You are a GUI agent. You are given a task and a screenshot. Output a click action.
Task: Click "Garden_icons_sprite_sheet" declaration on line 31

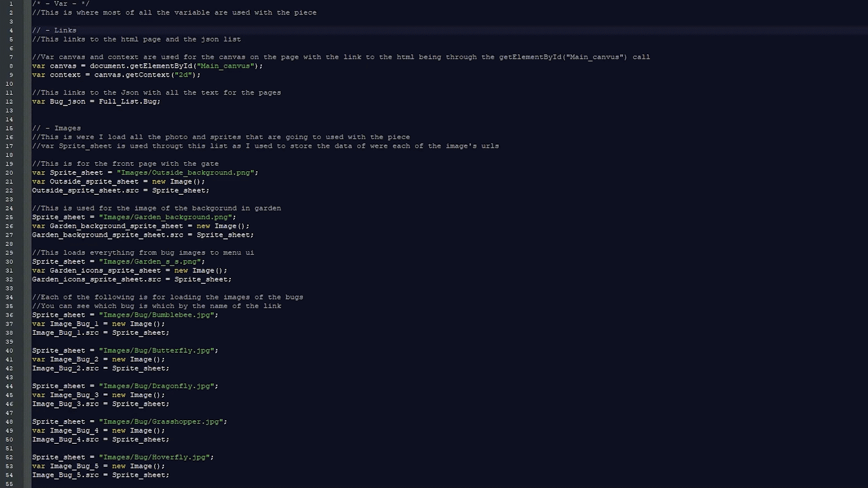(105, 271)
